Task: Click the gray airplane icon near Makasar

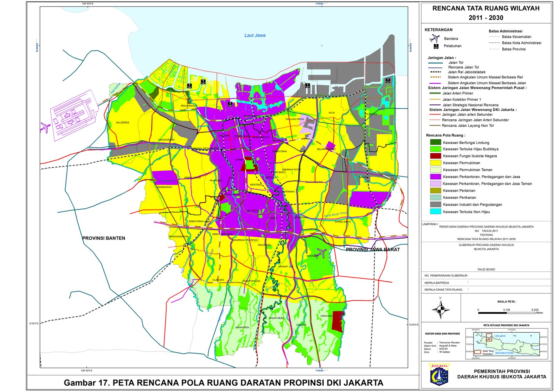Action: 321,253
